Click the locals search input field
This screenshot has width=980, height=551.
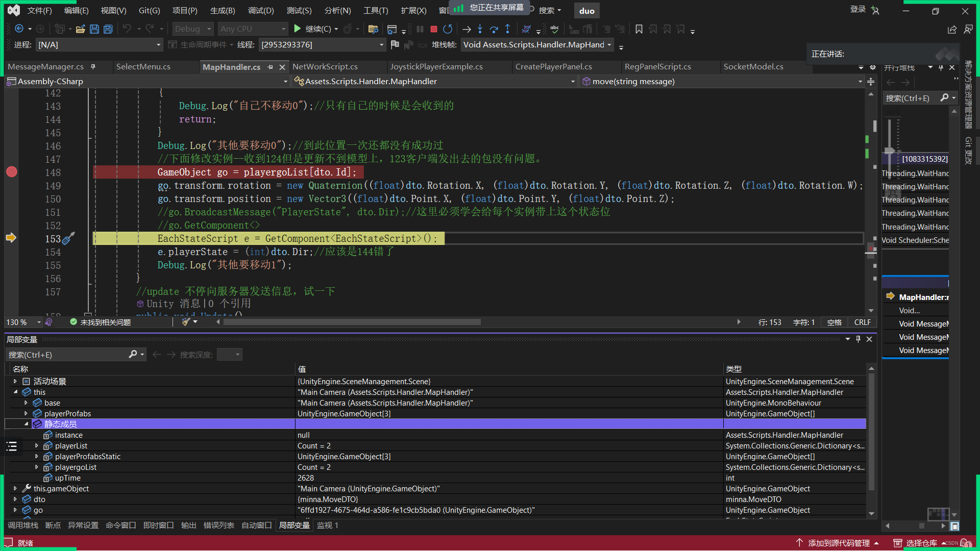pos(66,355)
